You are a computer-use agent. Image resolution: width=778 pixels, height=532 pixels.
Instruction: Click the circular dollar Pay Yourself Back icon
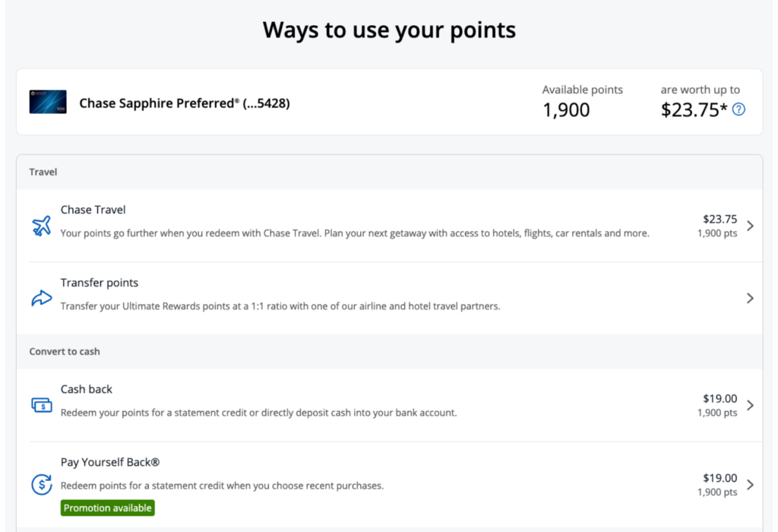pyautogui.click(x=42, y=484)
